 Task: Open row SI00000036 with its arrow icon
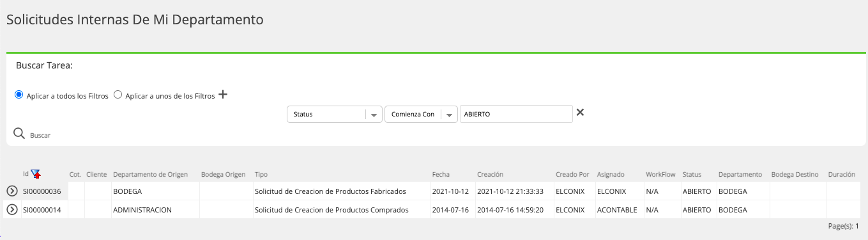click(x=11, y=191)
